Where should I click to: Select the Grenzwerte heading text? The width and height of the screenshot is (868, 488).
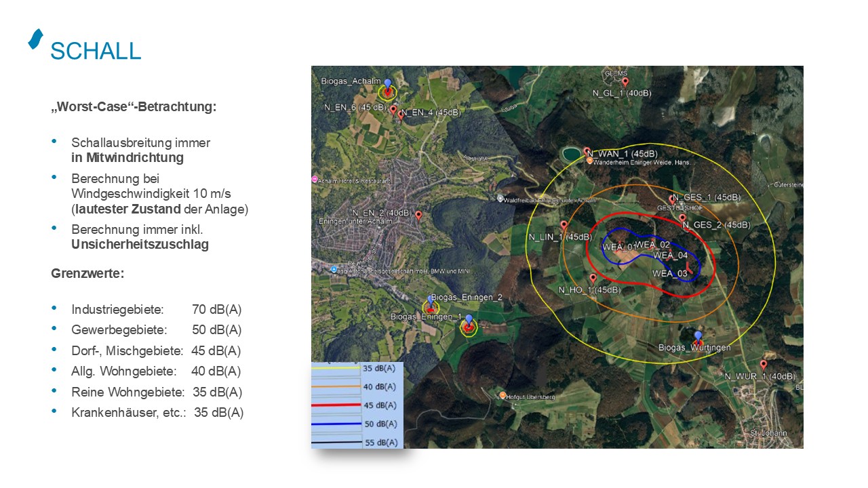pos(87,274)
